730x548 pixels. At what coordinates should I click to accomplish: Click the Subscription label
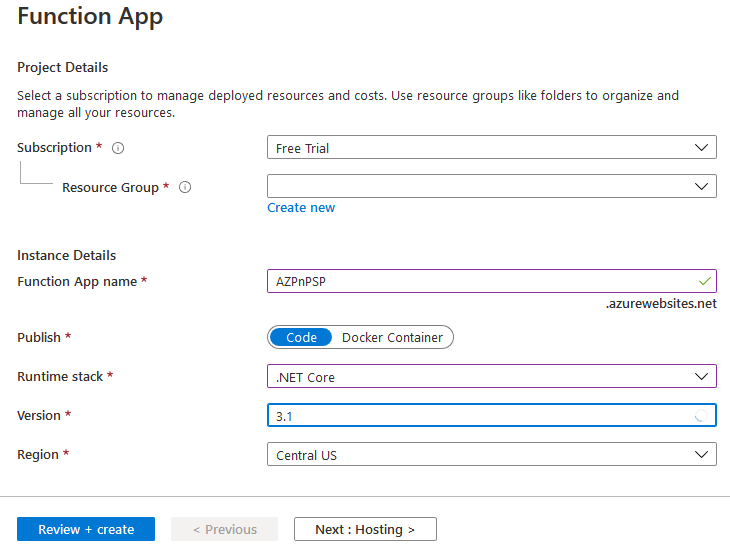tap(54, 148)
